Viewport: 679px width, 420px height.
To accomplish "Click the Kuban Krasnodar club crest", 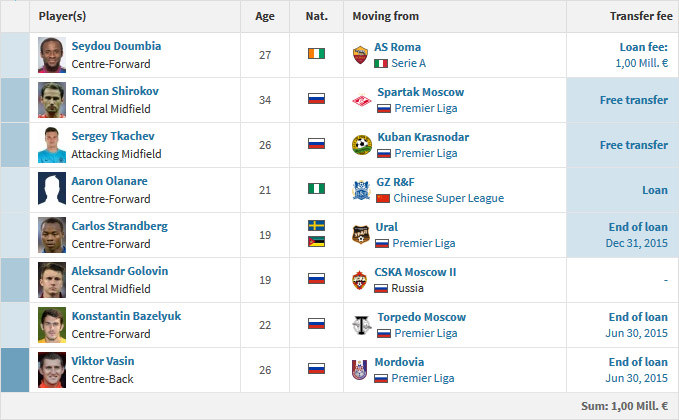I will pos(362,145).
